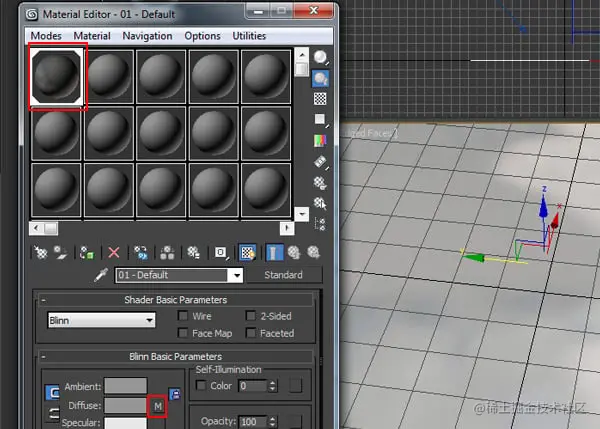Reset material with the red X icon
600x429 pixels.
pyautogui.click(x=114, y=253)
